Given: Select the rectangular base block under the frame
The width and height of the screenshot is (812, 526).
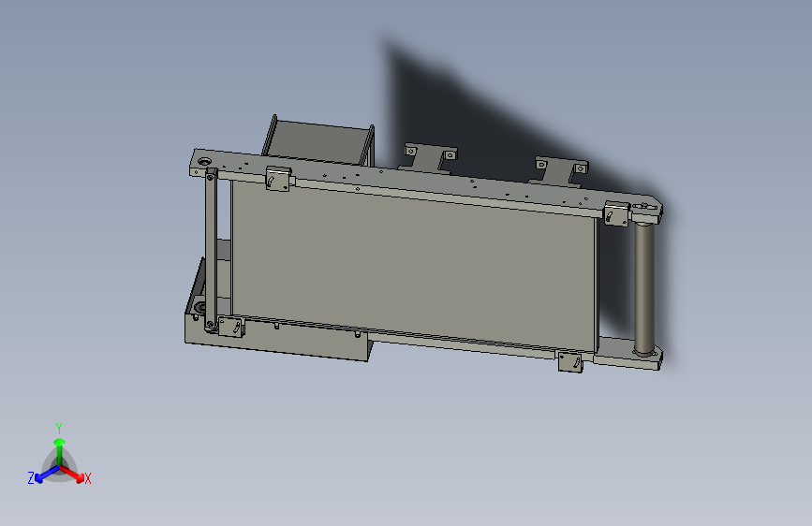Looking at the screenshot, I should point(277,339).
